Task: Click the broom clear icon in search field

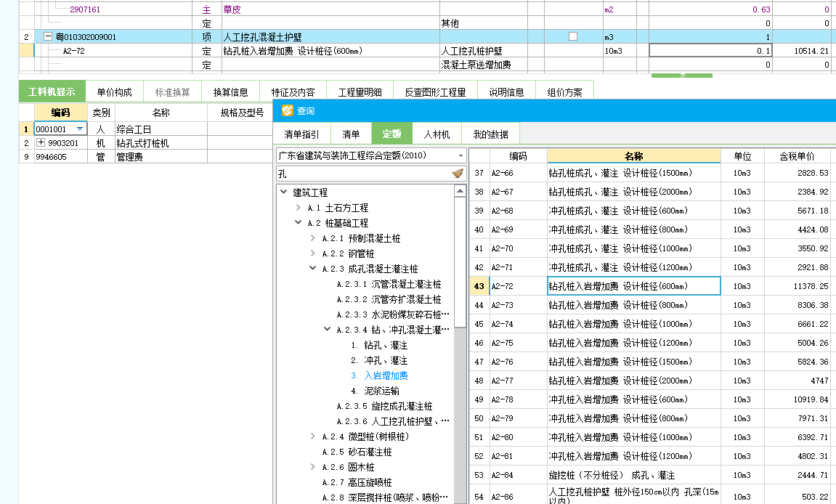Action: pyautogui.click(x=458, y=174)
